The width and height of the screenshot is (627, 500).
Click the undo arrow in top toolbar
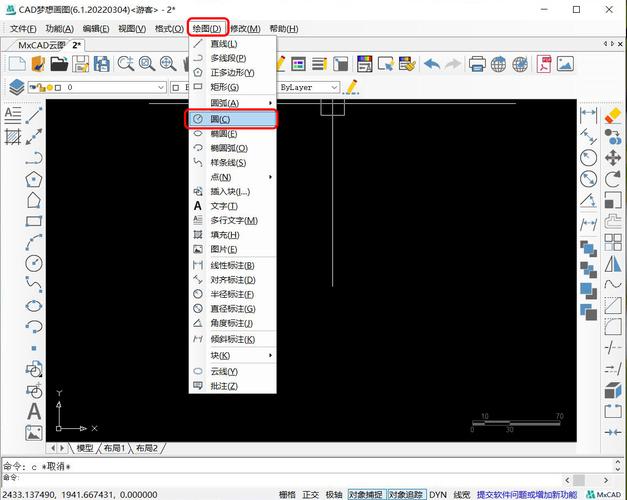pyautogui.click(x=432, y=64)
